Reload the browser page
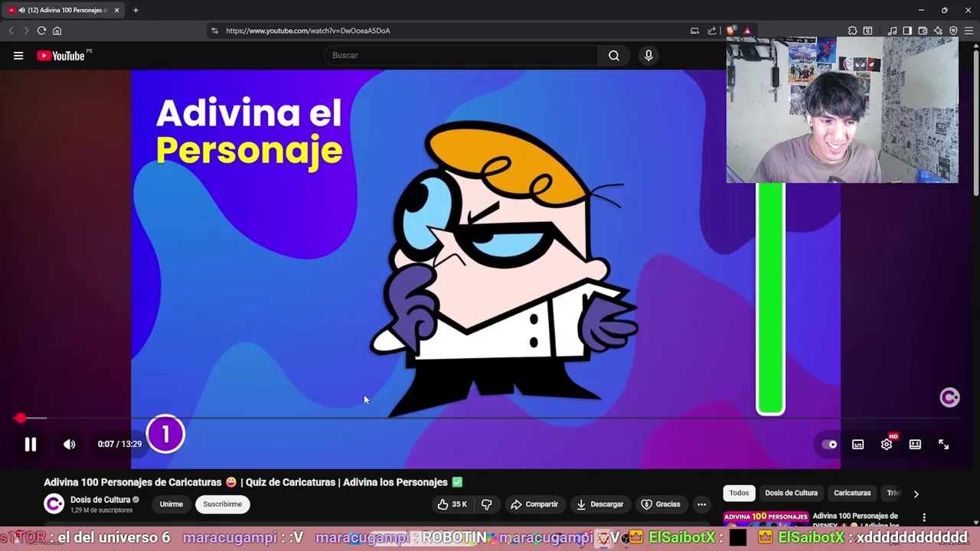The width and height of the screenshot is (980, 551). click(41, 31)
